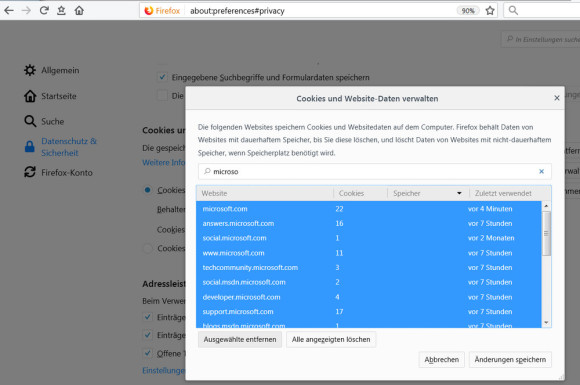Bookmark this page with the star icon

click(x=490, y=11)
